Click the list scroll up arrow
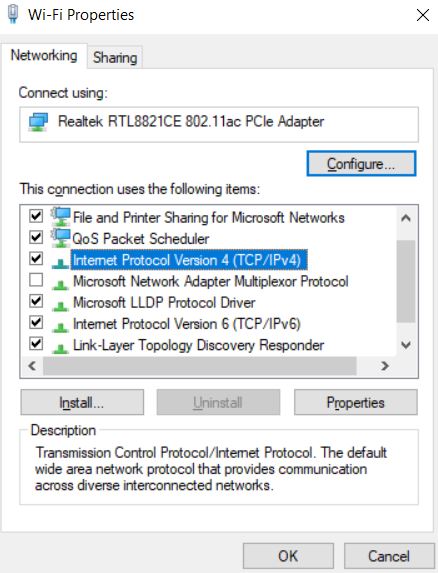 point(406,218)
